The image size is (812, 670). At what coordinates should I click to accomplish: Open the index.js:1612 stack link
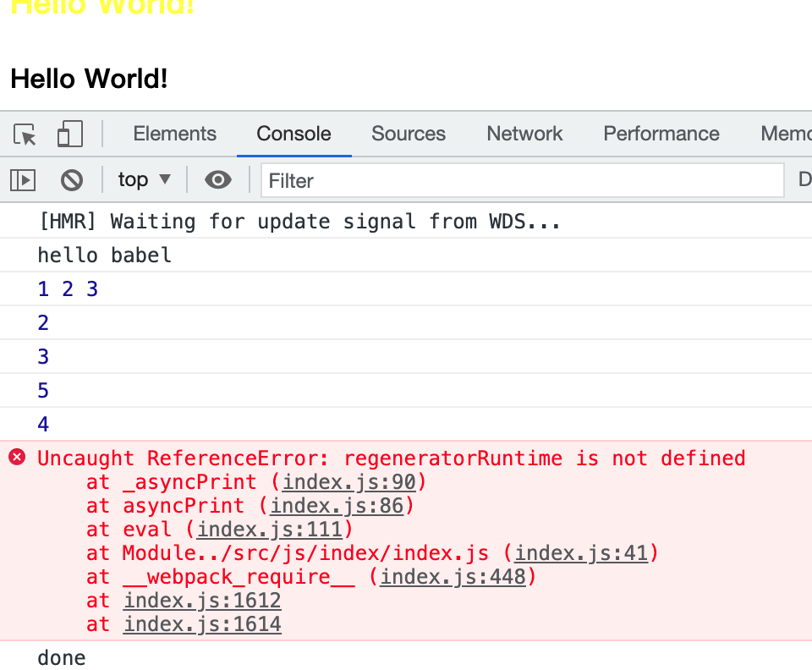coord(202,601)
